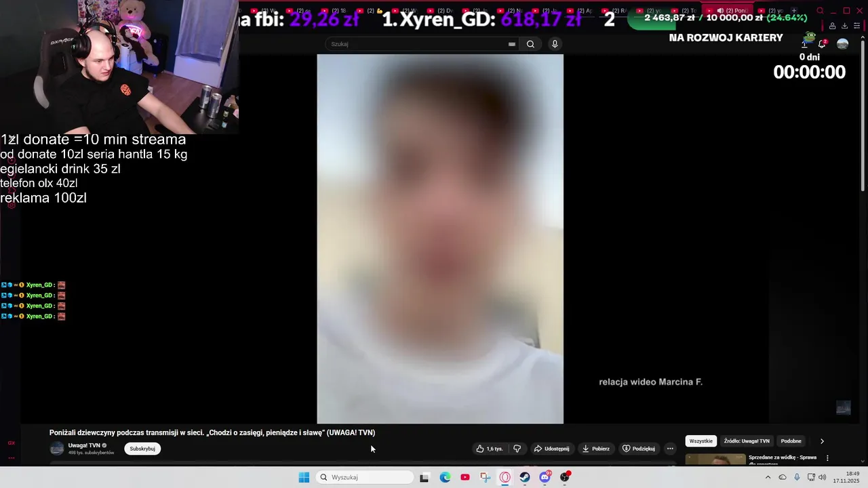Screen dimensions: 868x488
Task: Switch to Opera GX on the taskbar
Action: (x=505, y=477)
